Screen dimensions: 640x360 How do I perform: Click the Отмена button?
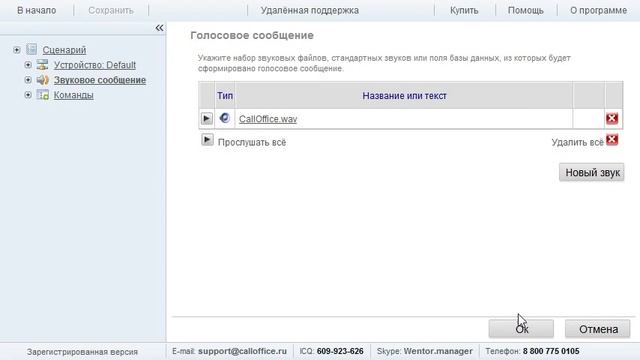pos(598,329)
